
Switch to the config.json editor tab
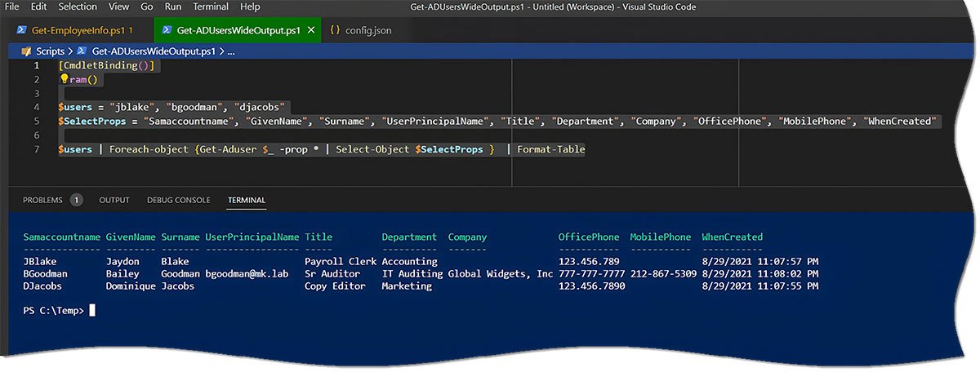tap(368, 30)
